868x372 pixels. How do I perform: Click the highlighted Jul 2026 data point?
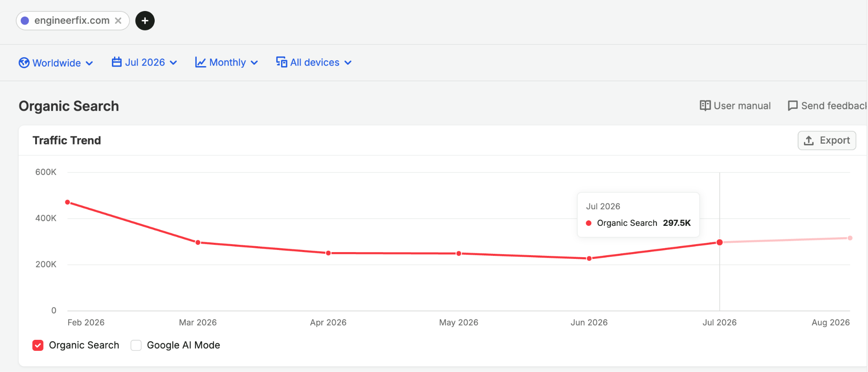[720, 242]
